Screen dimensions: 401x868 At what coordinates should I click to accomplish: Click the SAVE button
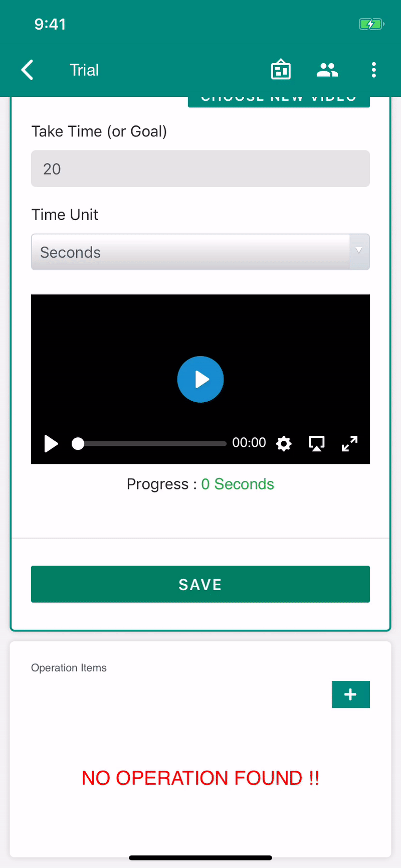click(x=200, y=584)
